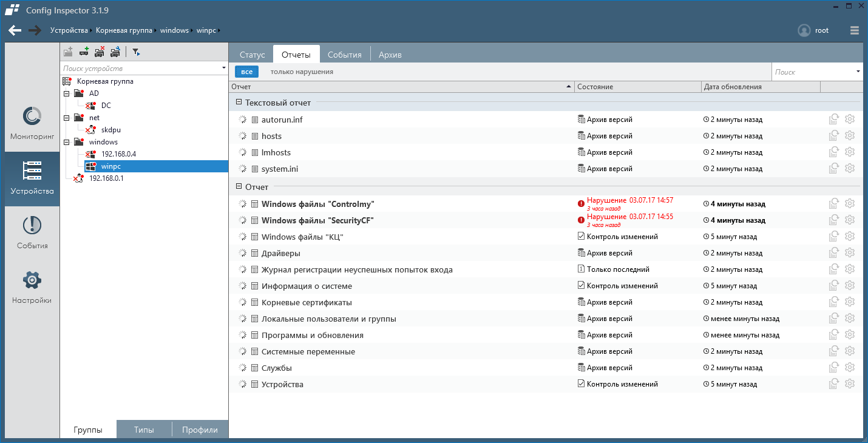This screenshot has width=868, height=443.
Task: Click the back navigation arrow
Action: 15,30
